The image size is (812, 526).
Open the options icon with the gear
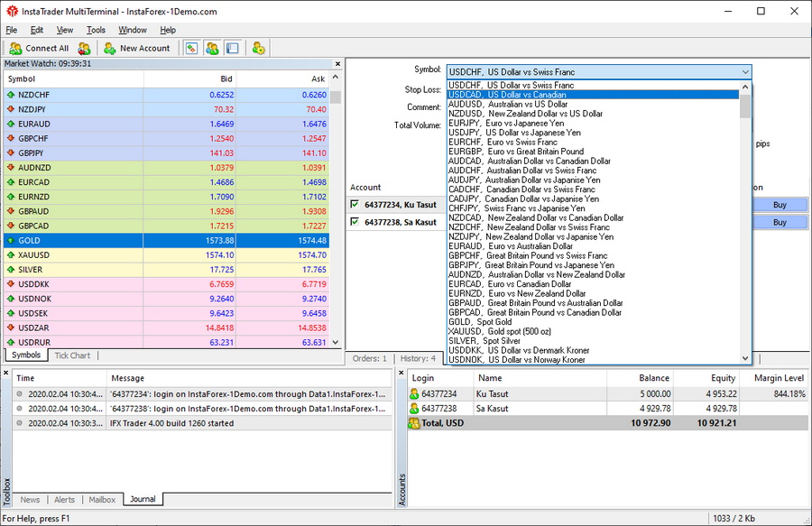point(259,49)
